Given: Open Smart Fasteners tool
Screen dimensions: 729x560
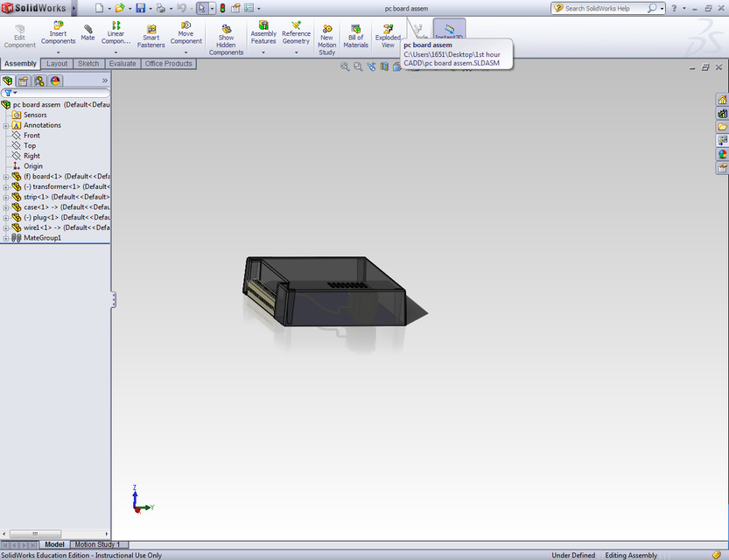Looking at the screenshot, I should 151,35.
